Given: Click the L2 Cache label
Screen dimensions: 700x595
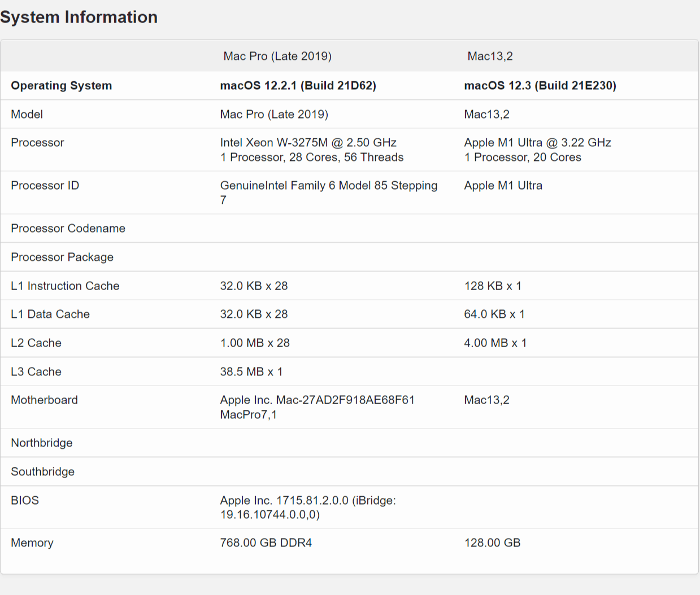Looking at the screenshot, I should (36, 343).
